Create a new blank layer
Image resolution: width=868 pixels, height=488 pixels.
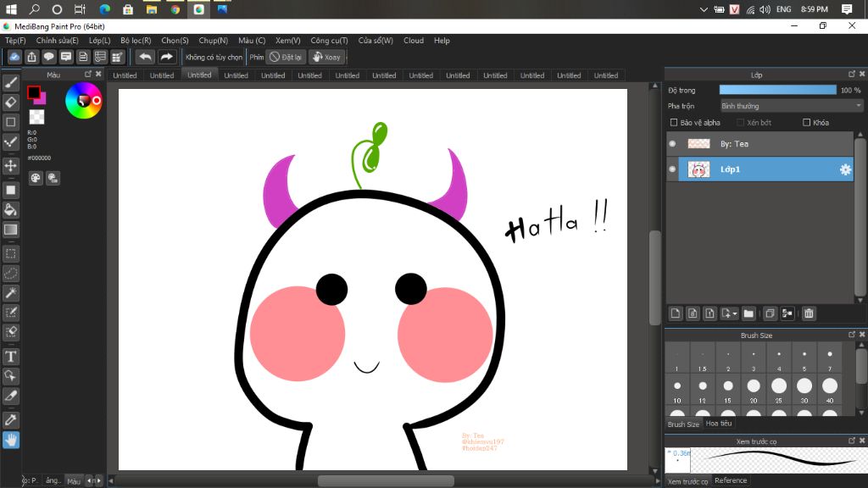coord(676,313)
